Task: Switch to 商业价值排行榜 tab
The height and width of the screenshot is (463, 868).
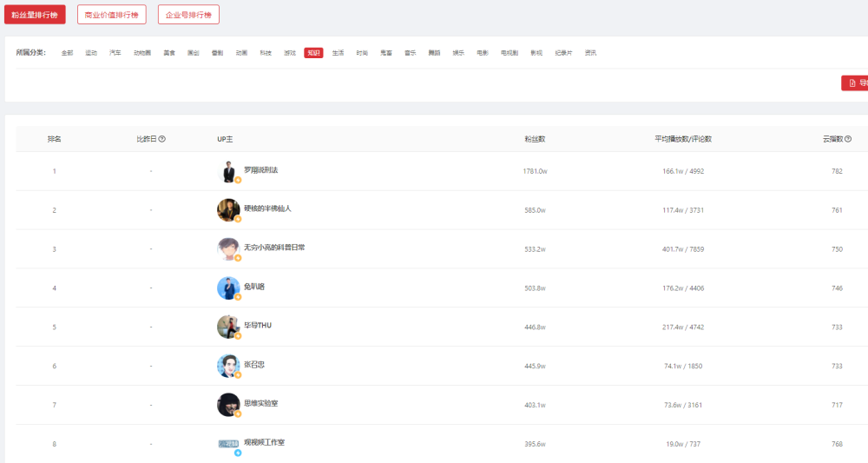Action: 112,15
